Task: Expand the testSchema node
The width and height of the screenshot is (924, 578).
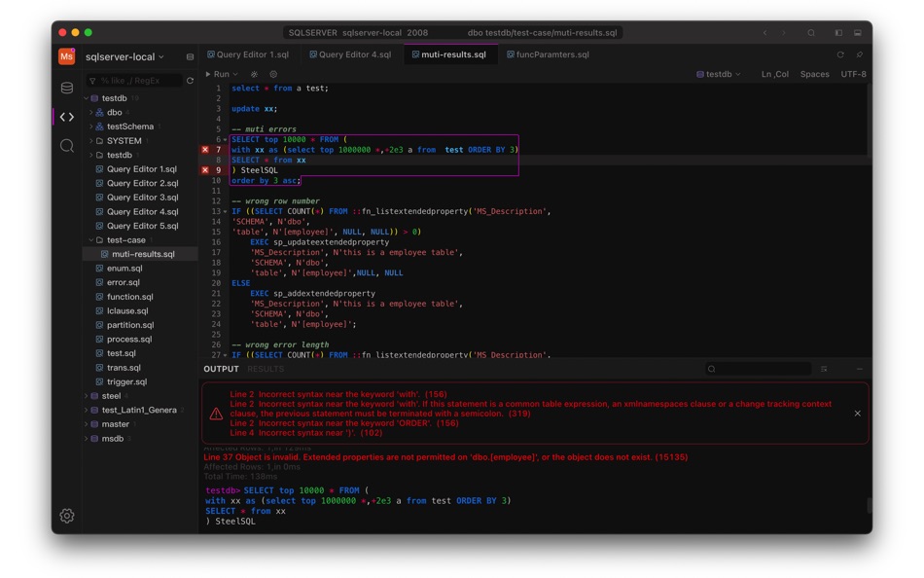Action: coord(90,126)
